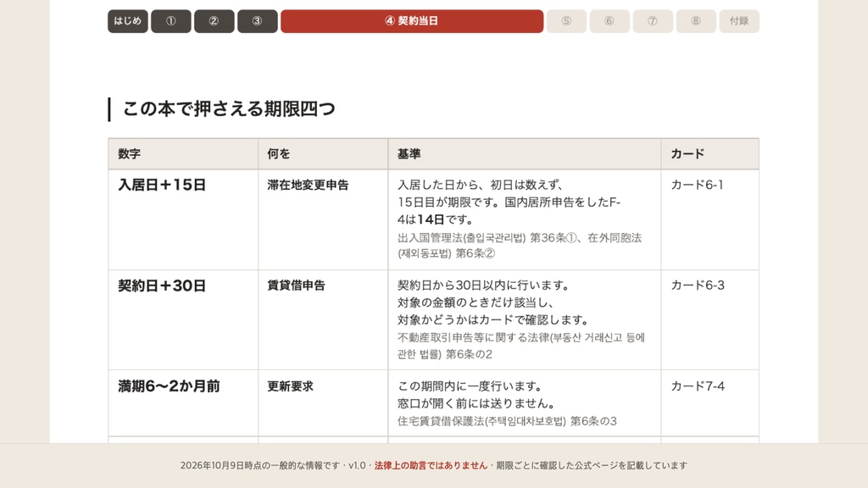Select the ④ 契約当日 tab

[412, 21]
